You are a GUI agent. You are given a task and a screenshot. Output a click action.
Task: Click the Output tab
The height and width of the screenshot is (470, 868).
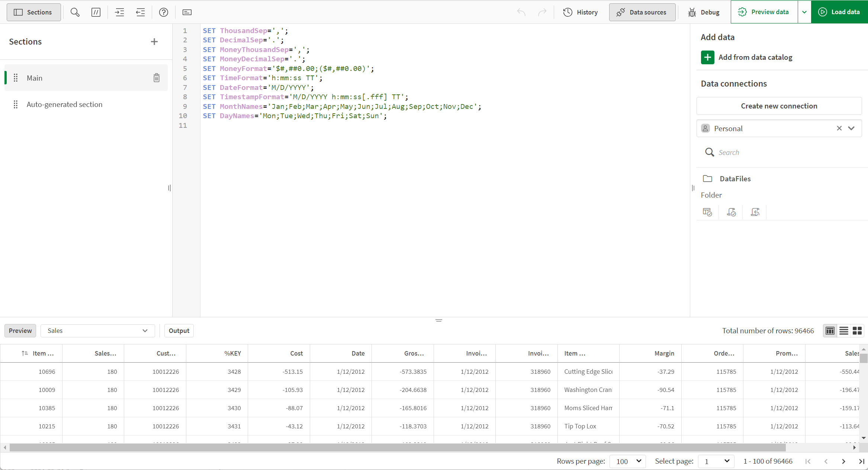point(179,331)
